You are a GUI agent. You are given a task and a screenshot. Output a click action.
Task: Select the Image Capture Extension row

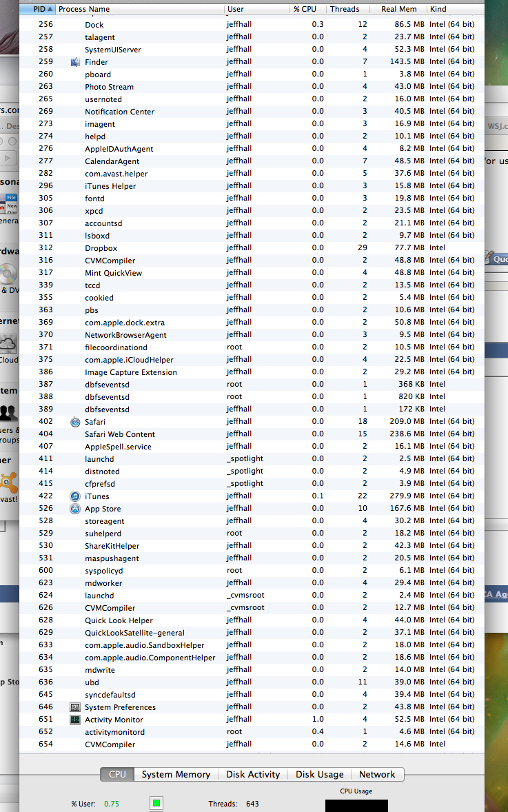coord(252,372)
